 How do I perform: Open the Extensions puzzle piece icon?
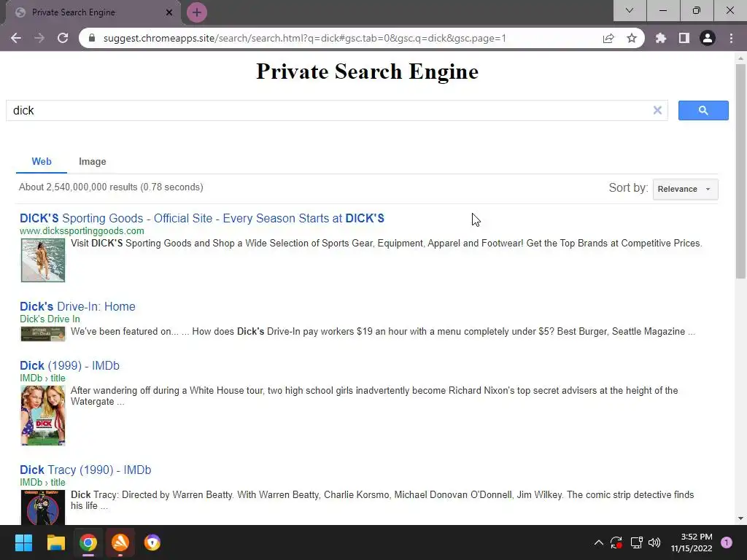[661, 38]
